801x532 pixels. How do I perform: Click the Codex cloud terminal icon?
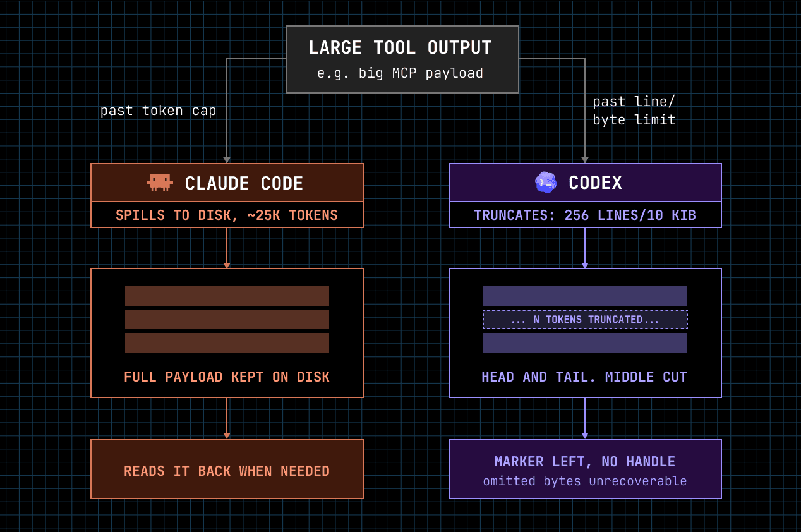(546, 183)
